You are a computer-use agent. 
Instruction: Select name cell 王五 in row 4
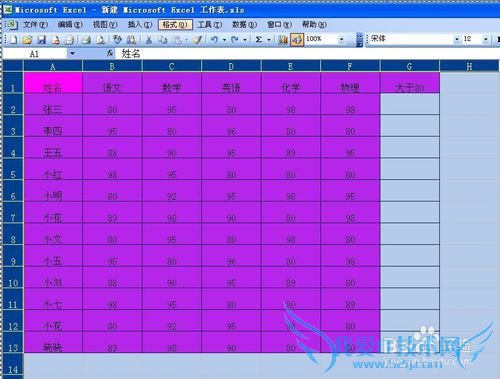[53, 148]
